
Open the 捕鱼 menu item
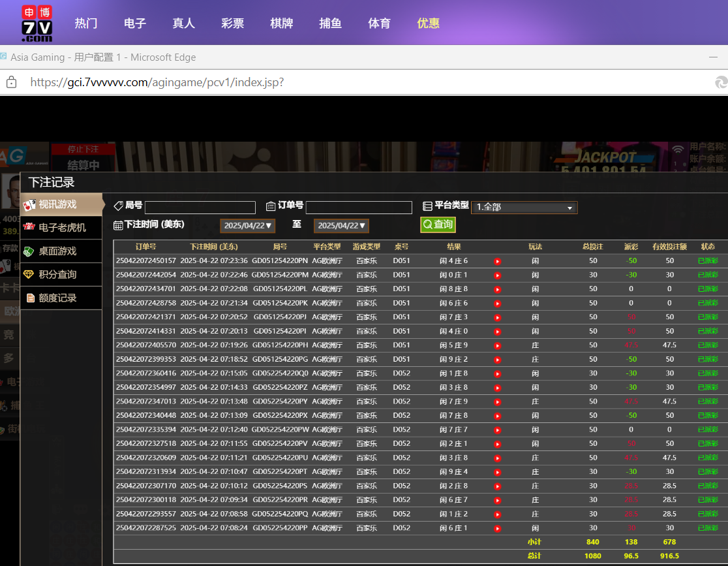click(x=330, y=24)
